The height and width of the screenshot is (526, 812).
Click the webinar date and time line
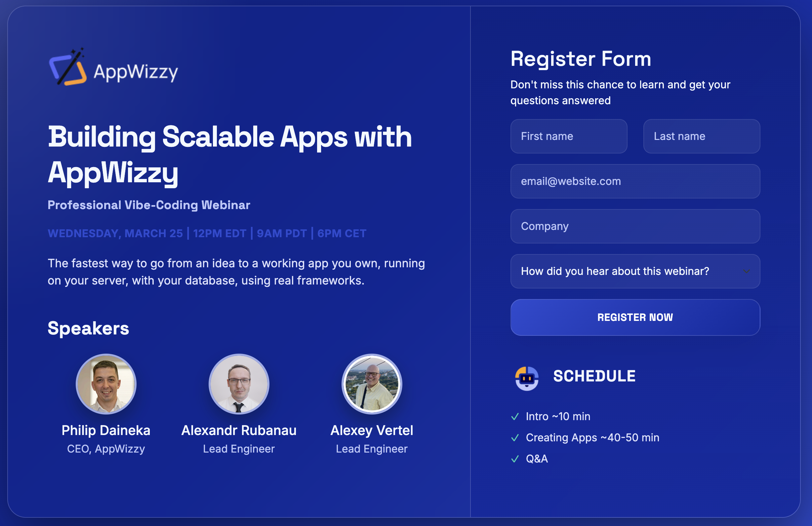coord(207,234)
